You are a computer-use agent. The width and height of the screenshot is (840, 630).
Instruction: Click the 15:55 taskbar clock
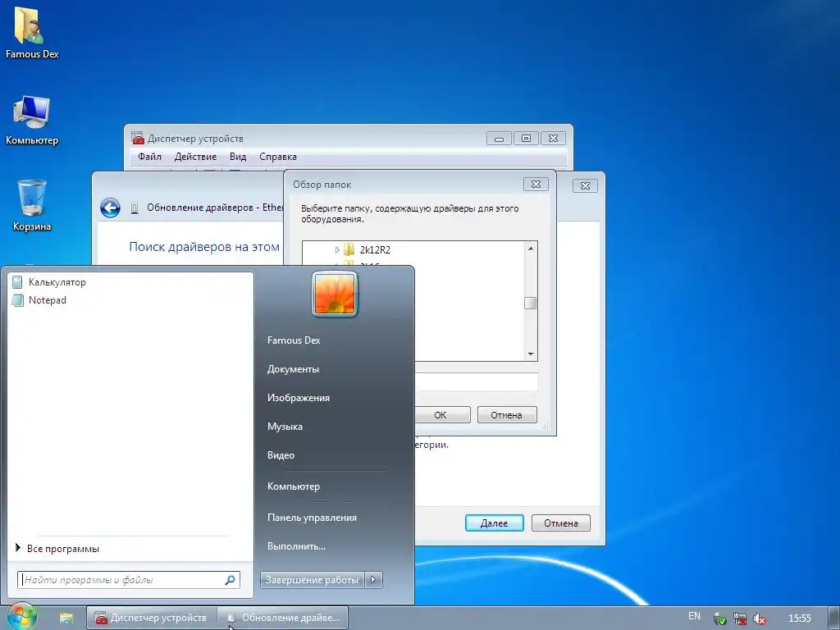[x=799, y=619]
